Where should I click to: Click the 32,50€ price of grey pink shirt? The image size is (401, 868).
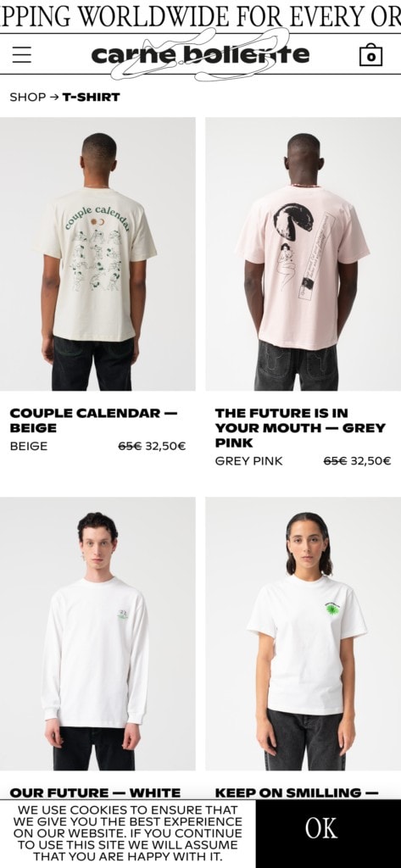coord(370,461)
